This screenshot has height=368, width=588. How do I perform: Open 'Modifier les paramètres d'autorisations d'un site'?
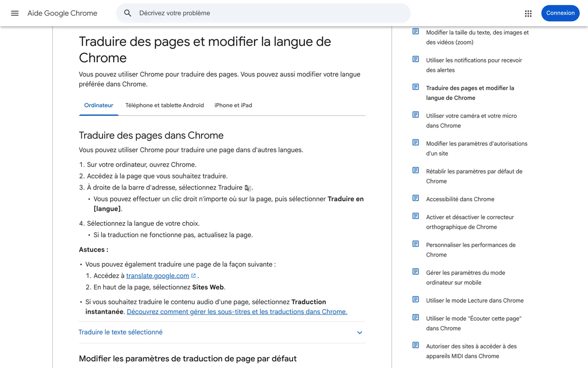(x=477, y=149)
